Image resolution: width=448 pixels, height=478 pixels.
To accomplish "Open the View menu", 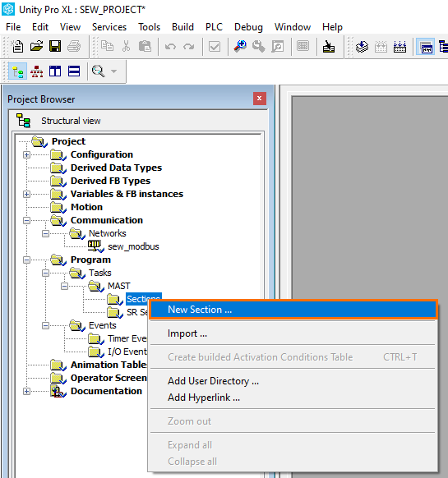I will tap(70, 27).
